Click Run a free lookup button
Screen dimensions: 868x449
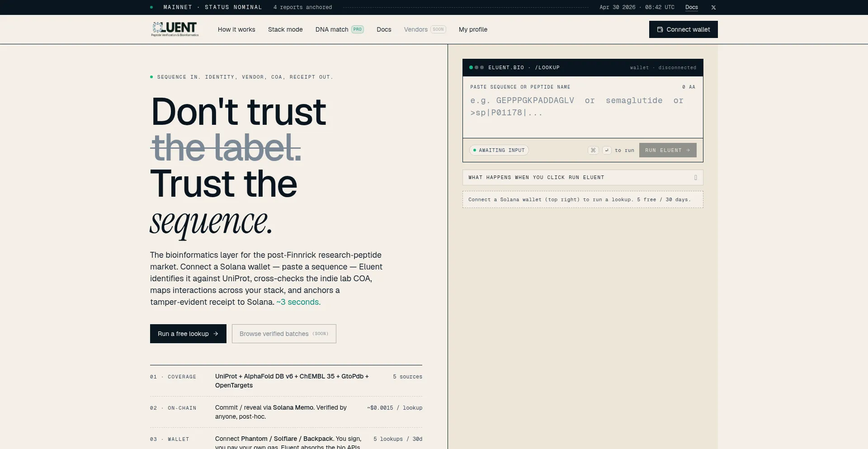click(x=188, y=334)
